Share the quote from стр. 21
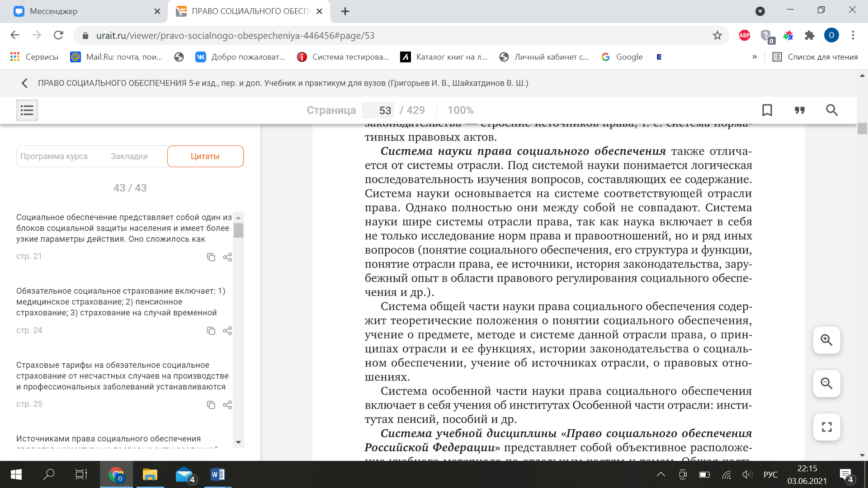The height and width of the screenshot is (488, 868). [x=227, y=257]
